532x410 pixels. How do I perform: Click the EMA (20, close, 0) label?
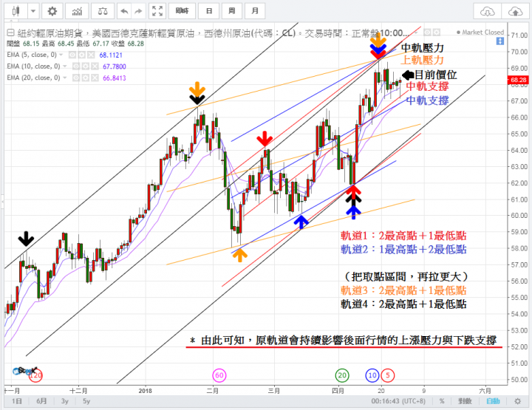pos(33,78)
